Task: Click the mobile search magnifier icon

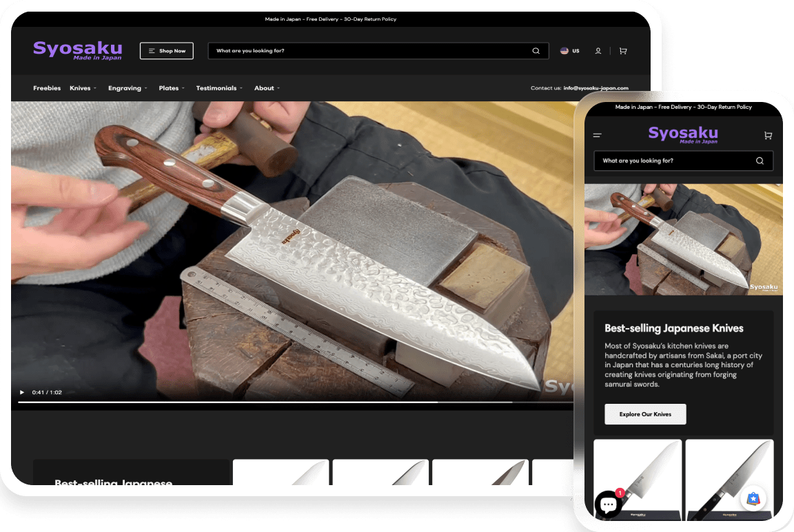Action: pyautogui.click(x=760, y=161)
